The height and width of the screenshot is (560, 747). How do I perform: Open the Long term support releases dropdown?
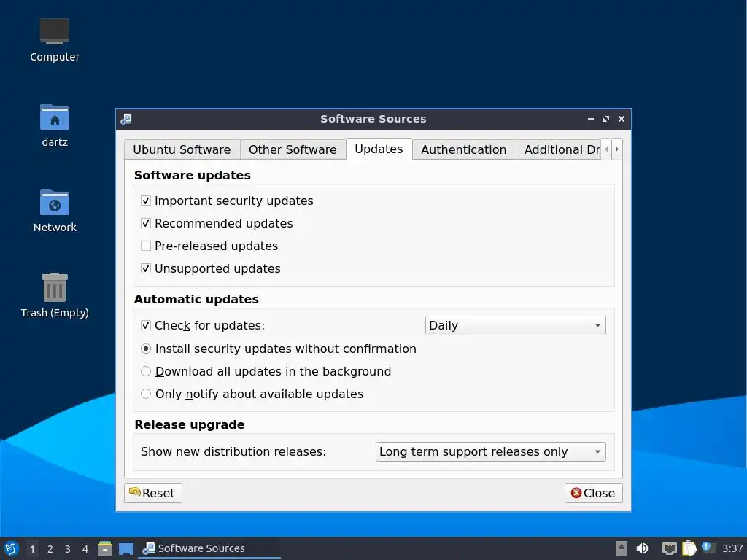tap(490, 451)
